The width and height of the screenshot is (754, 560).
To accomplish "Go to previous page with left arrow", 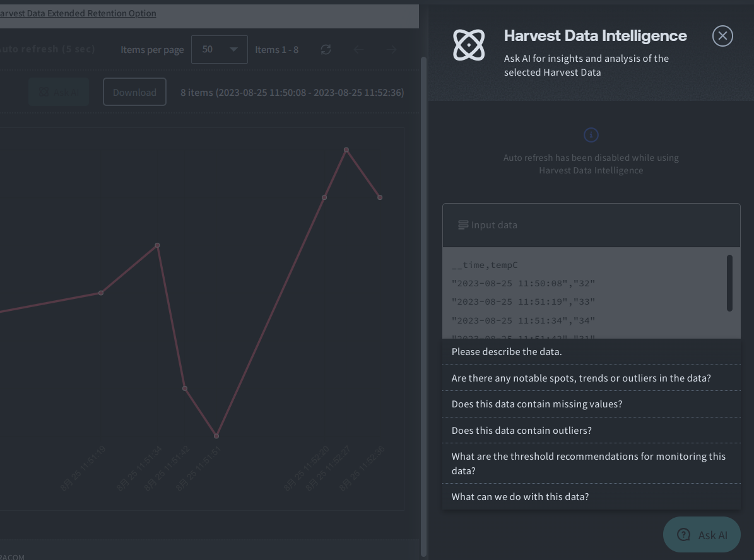I will click(358, 49).
